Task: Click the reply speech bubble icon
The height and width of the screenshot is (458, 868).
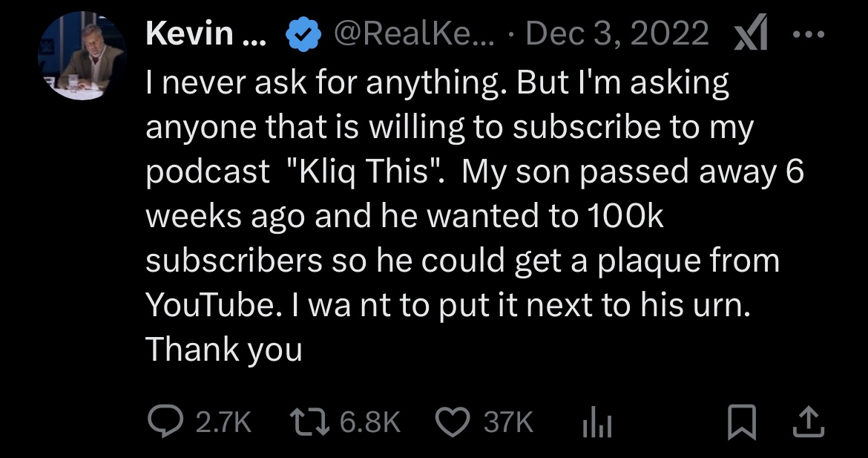Action: pyautogui.click(x=165, y=422)
